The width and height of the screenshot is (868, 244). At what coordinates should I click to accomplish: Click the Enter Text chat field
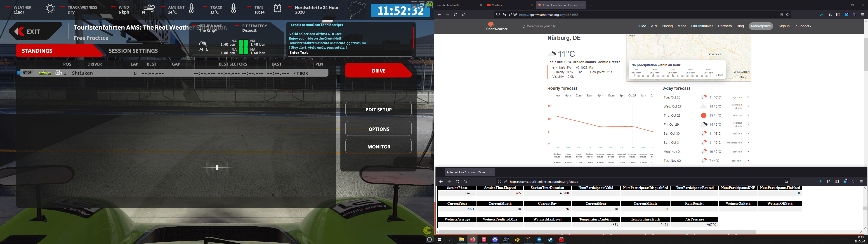click(x=350, y=53)
